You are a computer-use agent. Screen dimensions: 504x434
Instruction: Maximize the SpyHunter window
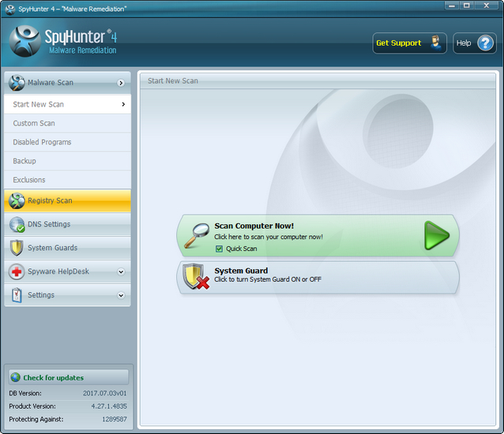tap(467, 6)
